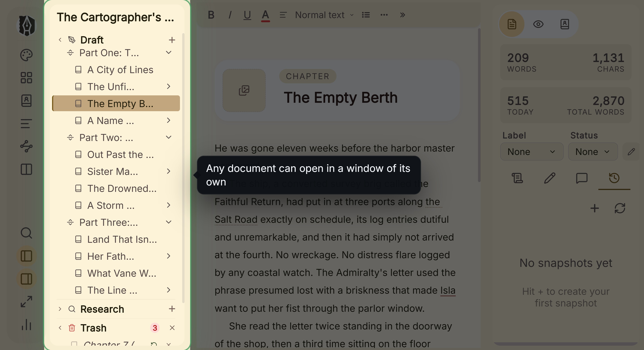Collapse Part One folder chevron
The width and height of the screenshot is (644, 350).
coord(169,53)
